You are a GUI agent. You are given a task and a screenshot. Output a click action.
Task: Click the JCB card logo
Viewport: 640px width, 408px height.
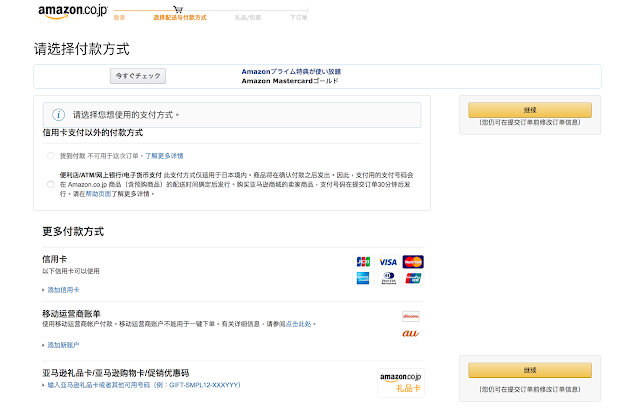point(363,262)
